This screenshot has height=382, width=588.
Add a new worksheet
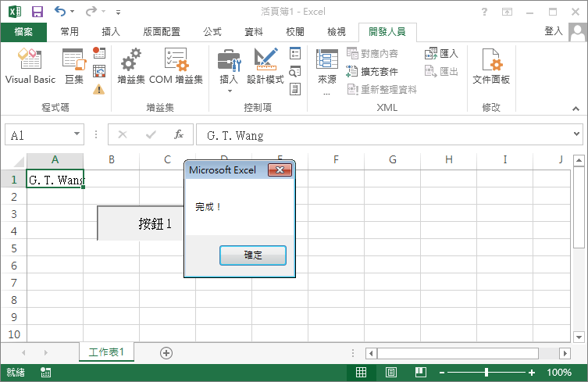pyautogui.click(x=166, y=353)
